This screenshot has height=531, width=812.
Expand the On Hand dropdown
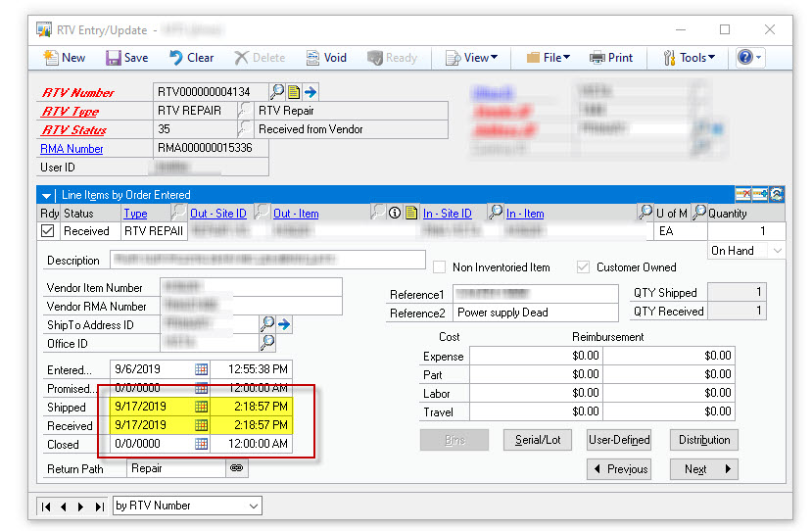click(777, 251)
